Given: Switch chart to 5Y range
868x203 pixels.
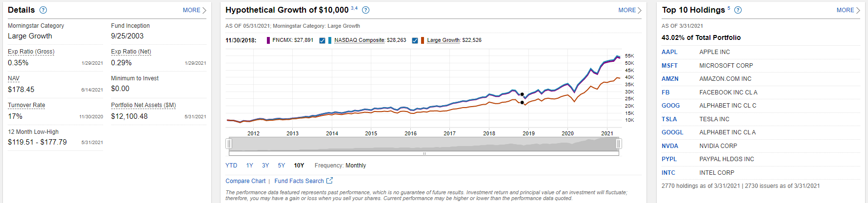Looking at the screenshot, I should tap(282, 166).
